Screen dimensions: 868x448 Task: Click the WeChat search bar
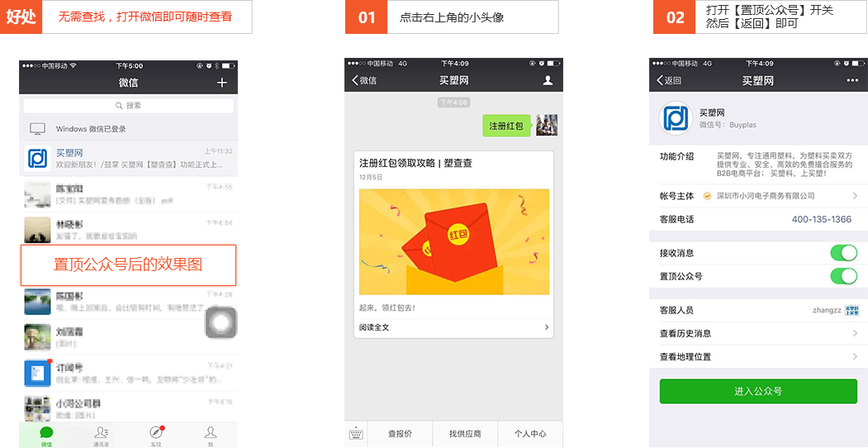[129, 105]
